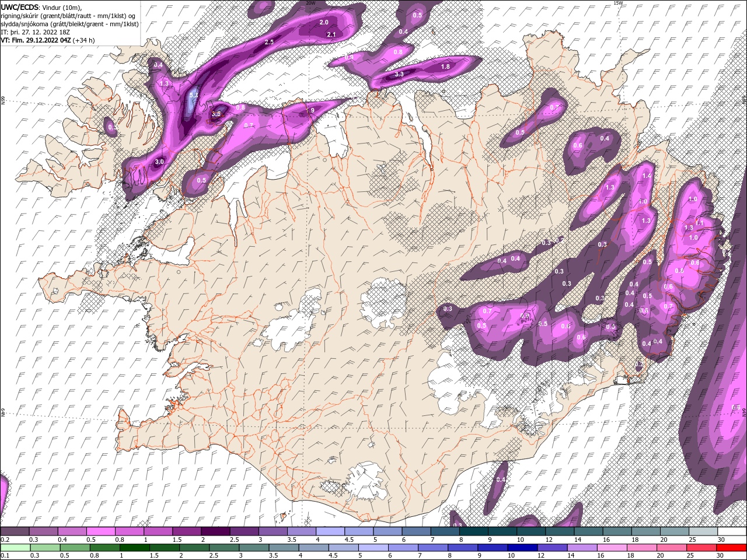Click the 2.0 snowfall value on the map

click(x=324, y=22)
